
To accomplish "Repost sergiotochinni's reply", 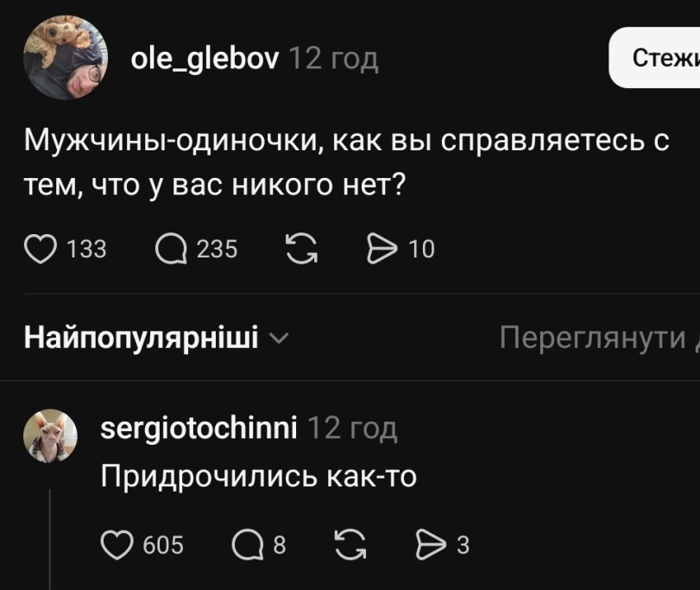I will pos(349,544).
